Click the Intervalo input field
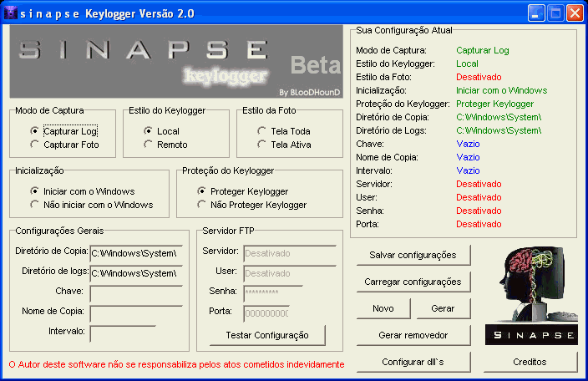This screenshot has width=588, height=381. 122,333
